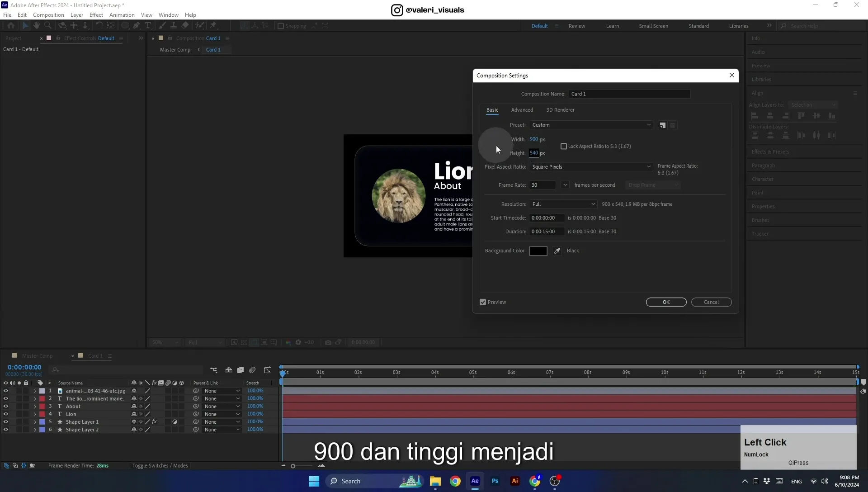Click the OK button in Composition Settings
Screen dimensions: 868x492
666,302
